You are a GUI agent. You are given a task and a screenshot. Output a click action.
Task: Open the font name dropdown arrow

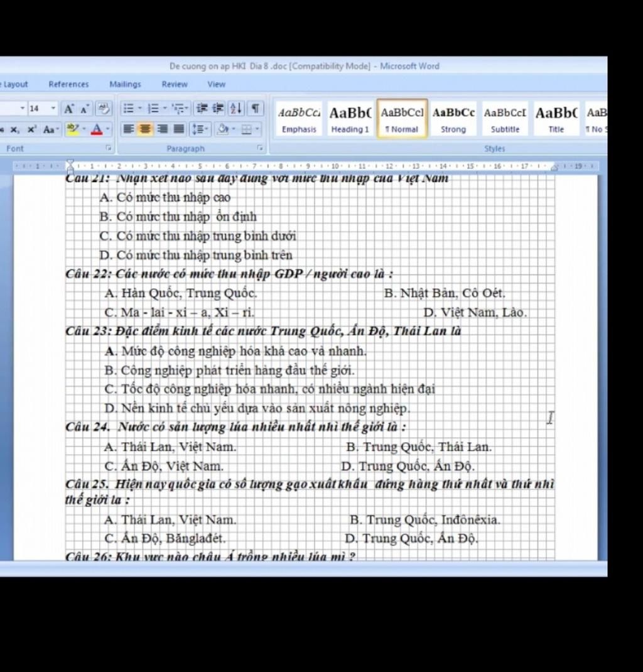click(x=23, y=109)
